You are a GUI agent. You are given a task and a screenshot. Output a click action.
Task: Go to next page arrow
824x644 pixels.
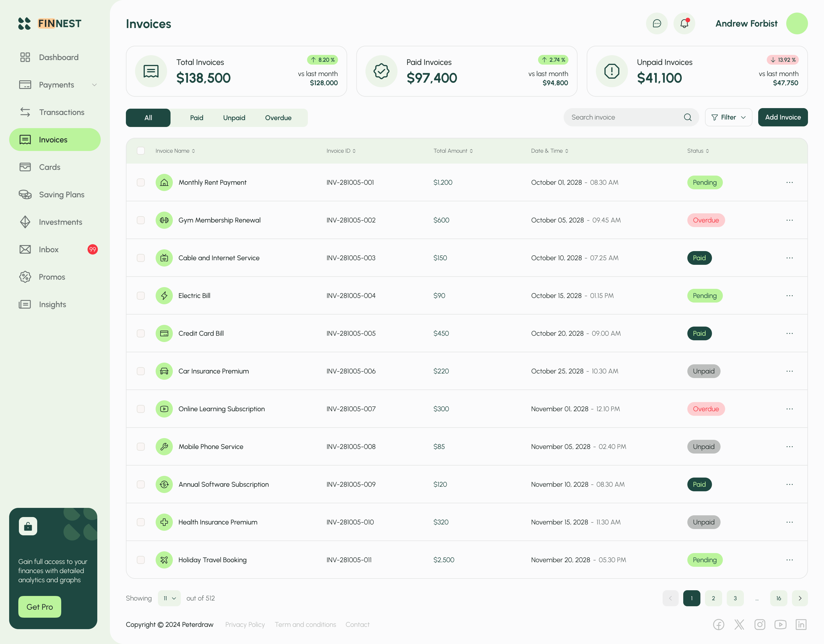799,598
